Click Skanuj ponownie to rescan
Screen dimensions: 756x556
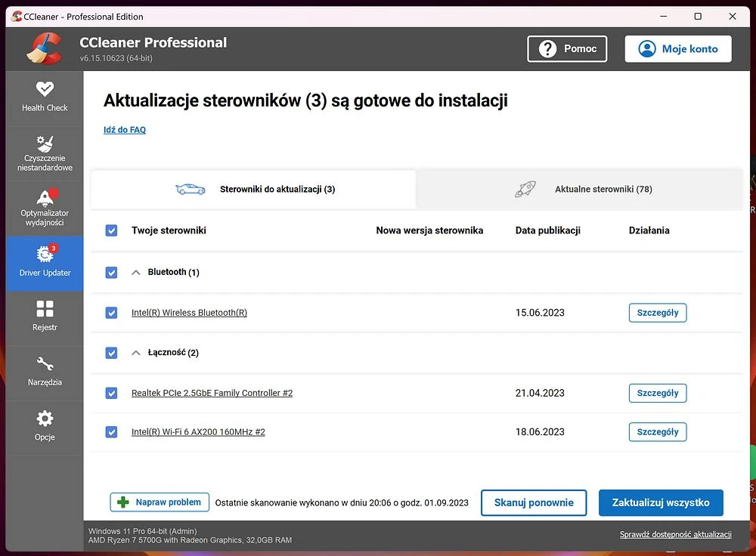point(534,502)
